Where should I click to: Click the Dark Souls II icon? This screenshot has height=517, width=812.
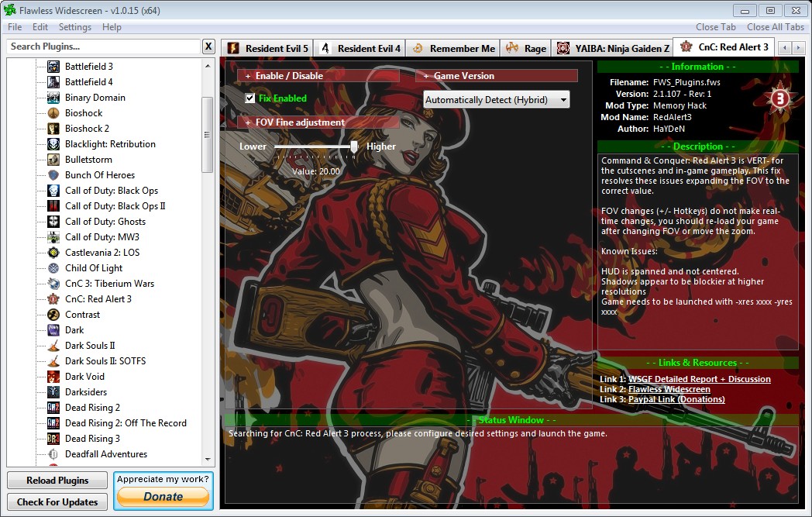coord(53,346)
